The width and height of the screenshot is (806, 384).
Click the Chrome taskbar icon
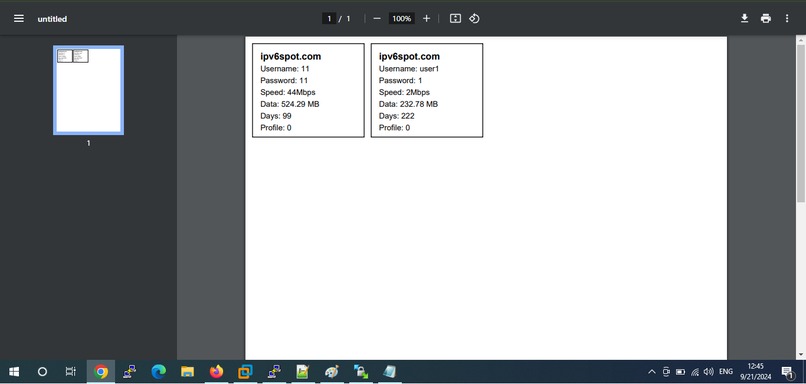[x=101, y=371]
